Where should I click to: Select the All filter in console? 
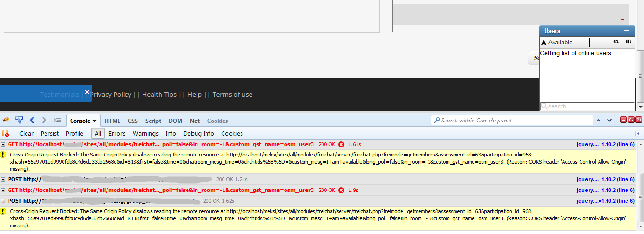(98, 134)
